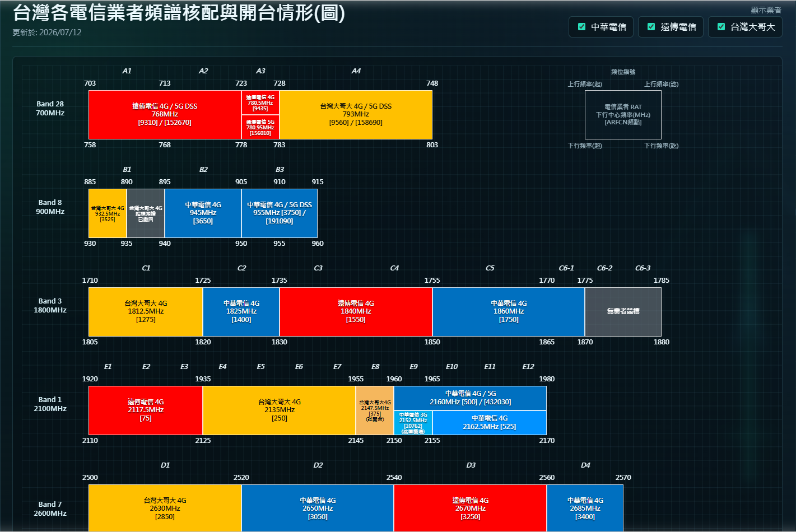The image size is (796, 532).
Task: Click the 下行頻率(訖) legend text
Action: coord(661,146)
